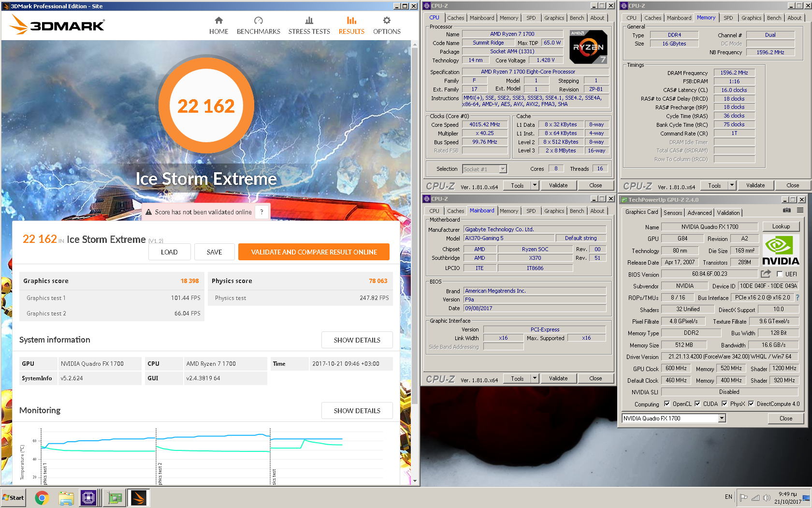Click the EN language indicator
The height and width of the screenshot is (508, 812).
click(x=728, y=497)
